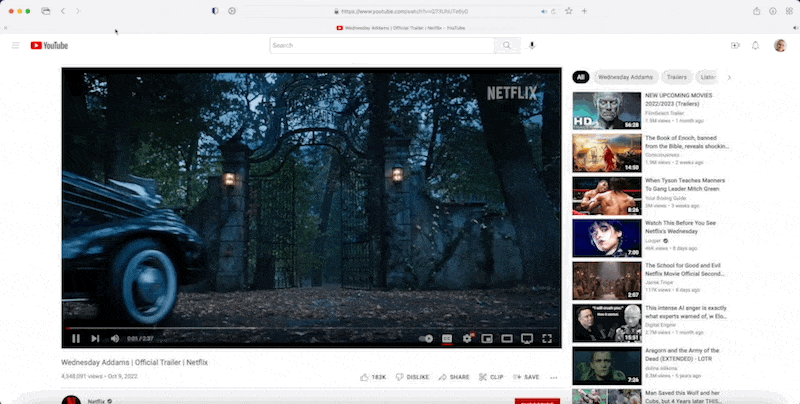Open the three-dot more actions menu
The image size is (800, 404).
point(554,377)
